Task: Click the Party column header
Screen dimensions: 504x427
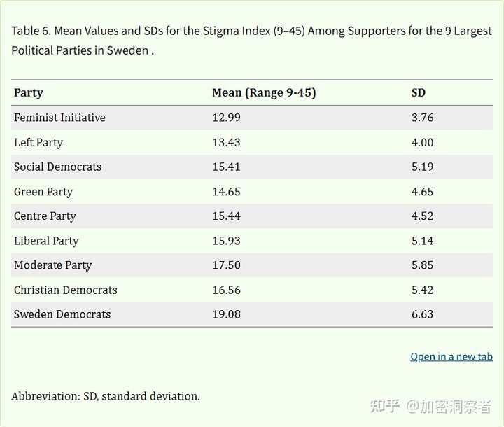Action: 29,92
